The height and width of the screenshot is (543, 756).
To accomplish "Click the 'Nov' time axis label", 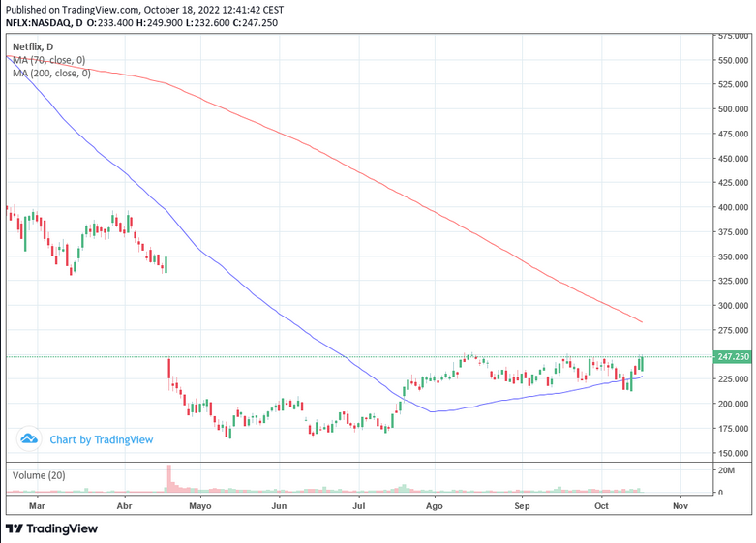I will [680, 506].
